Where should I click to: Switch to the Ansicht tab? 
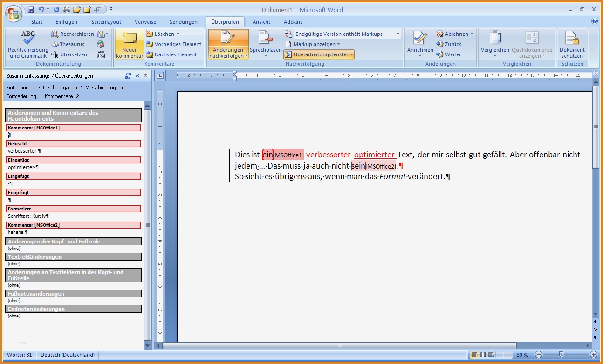(261, 22)
